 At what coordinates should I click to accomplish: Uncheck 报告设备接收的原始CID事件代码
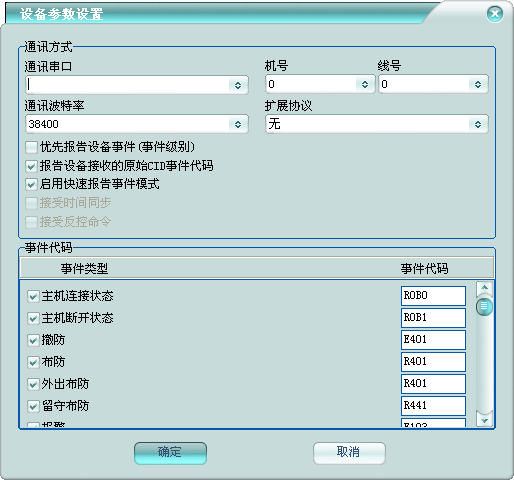point(31,166)
